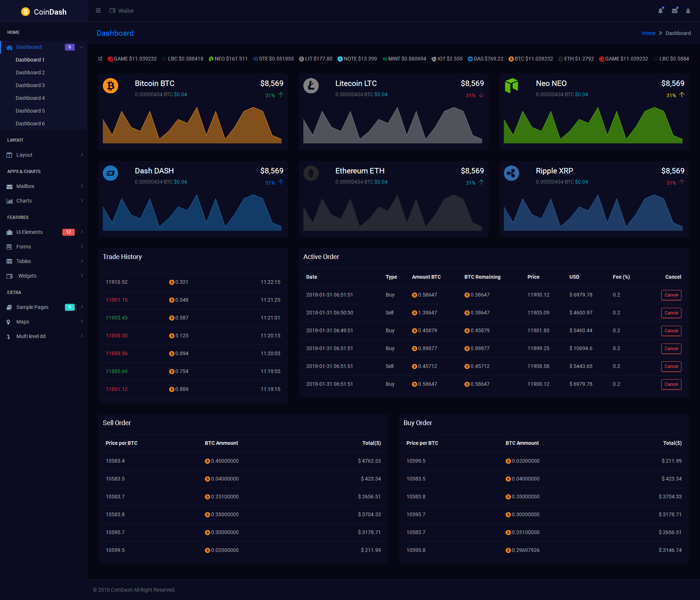The width and height of the screenshot is (700, 600).
Task: Expand the Multi level dd chevron
Action: point(82,336)
